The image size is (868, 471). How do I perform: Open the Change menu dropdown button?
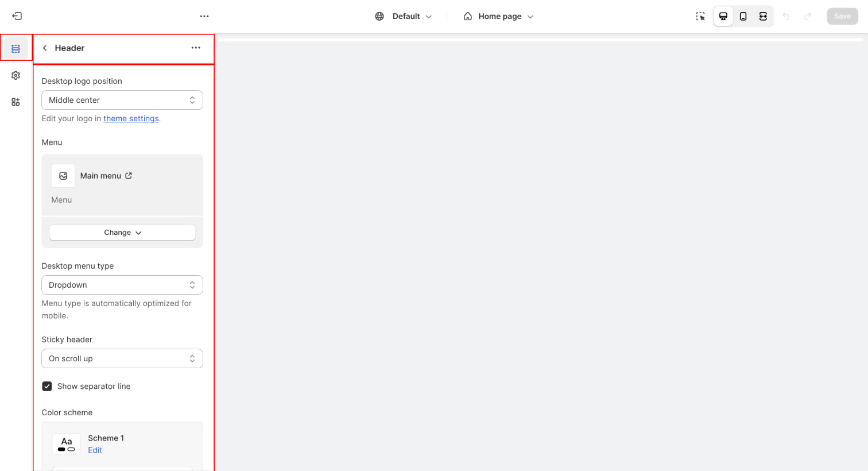122,233
